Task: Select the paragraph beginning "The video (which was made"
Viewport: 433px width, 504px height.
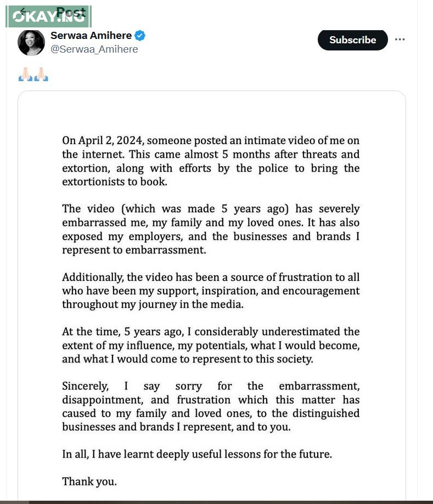Action: [211, 229]
